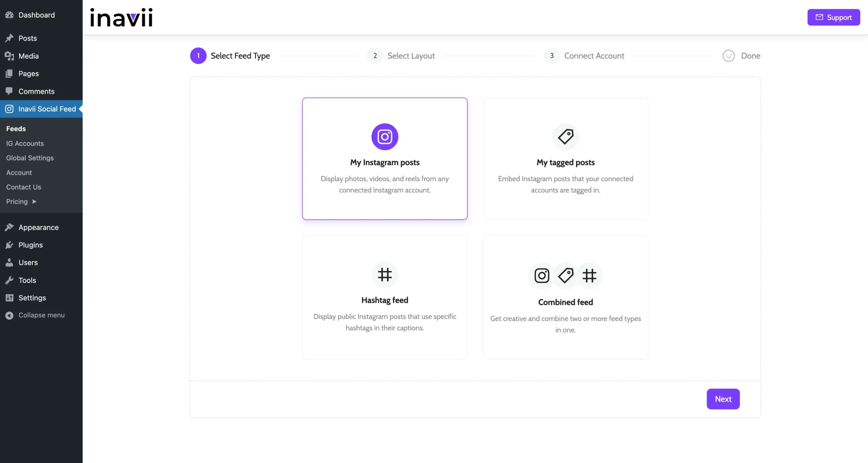Click the hashtag icon in Combined feed card

[x=589, y=275]
